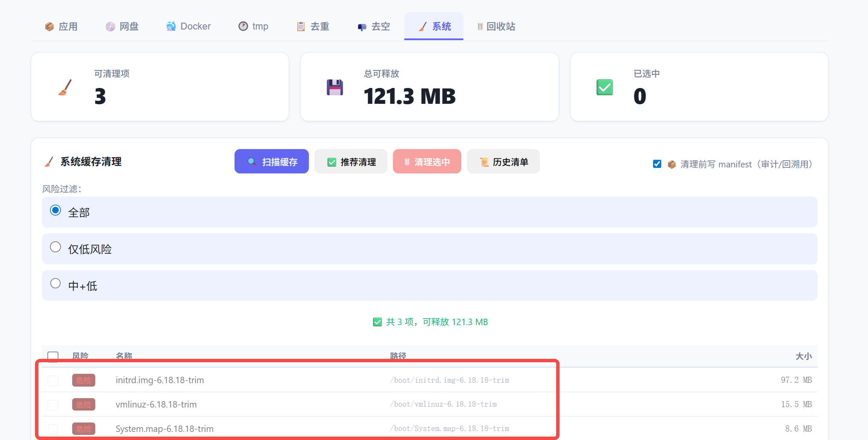Open 历史清单 button
Image resolution: width=868 pixels, height=440 pixels.
pos(503,161)
